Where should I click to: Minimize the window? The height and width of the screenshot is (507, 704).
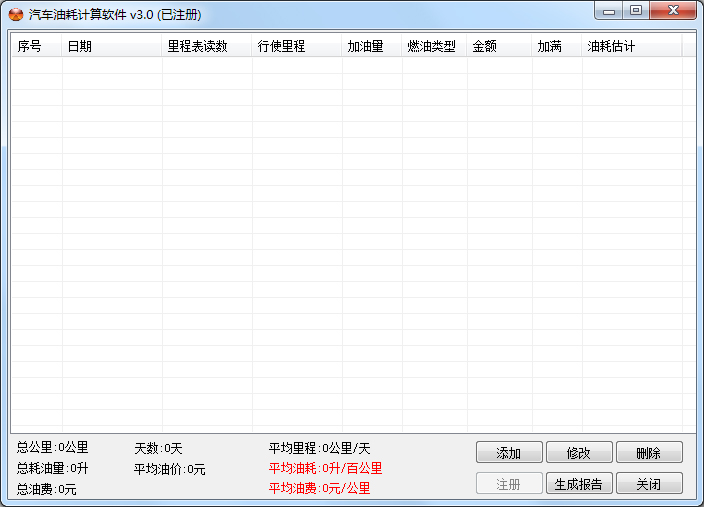tap(609, 11)
